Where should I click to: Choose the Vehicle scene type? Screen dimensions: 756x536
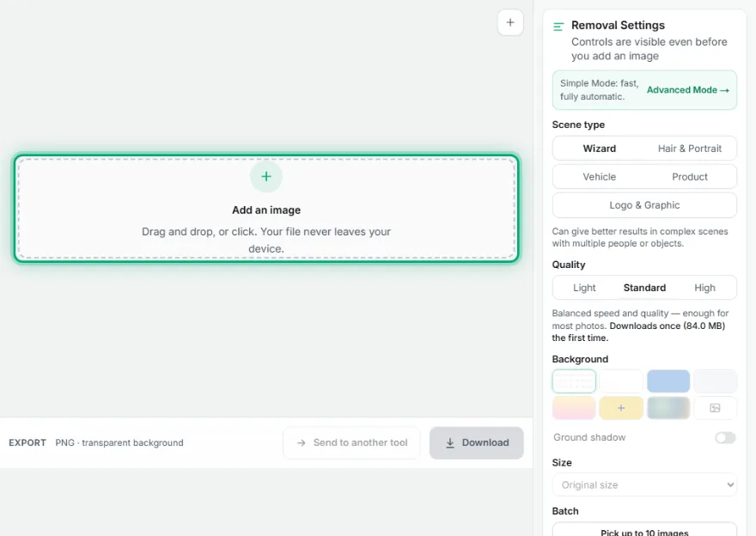pos(600,177)
